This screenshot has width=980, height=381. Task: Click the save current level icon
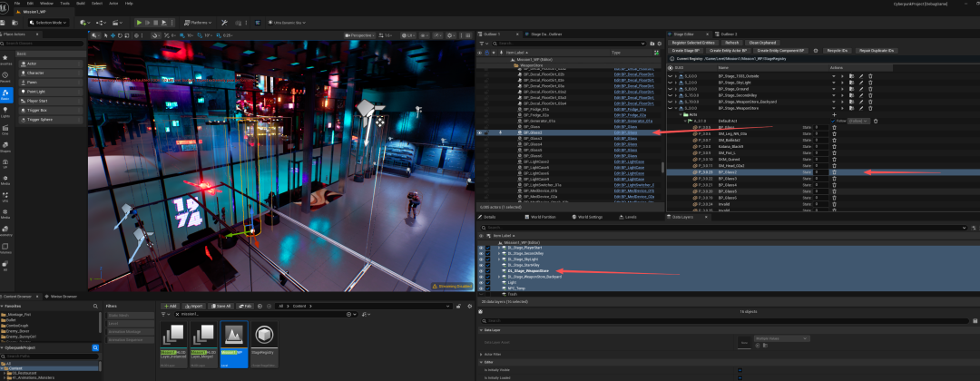point(3,23)
